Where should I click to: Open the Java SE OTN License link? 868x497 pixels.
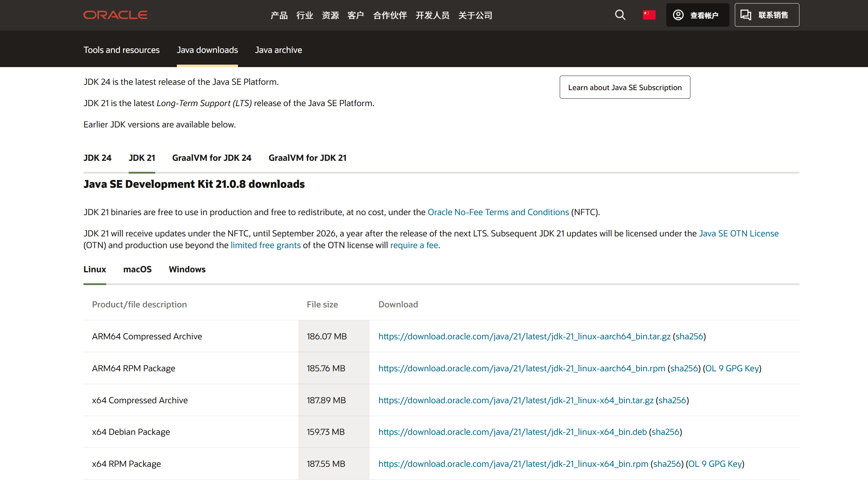pyautogui.click(x=738, y=234)
